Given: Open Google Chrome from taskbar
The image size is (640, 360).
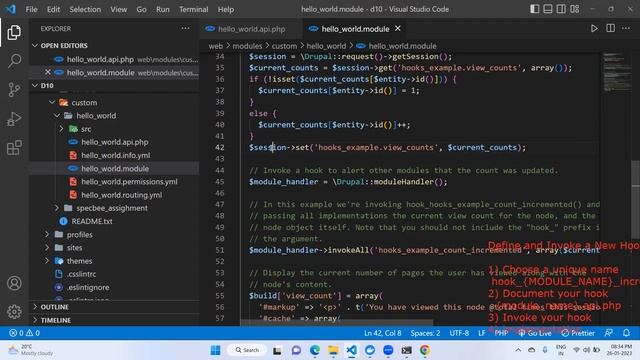Looking at the screenshot, I should click(x=424, y=350).
